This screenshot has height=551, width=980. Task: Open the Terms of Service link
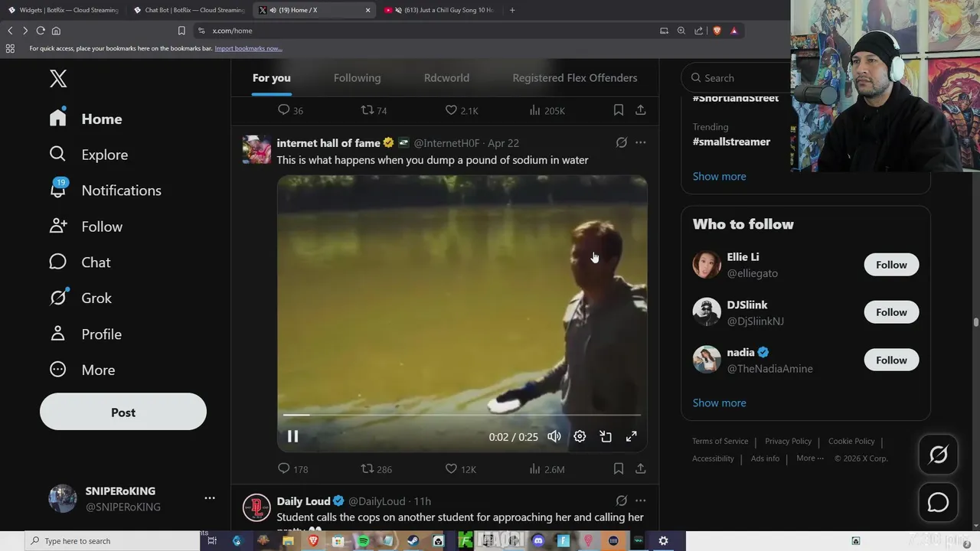[x=720, y=442]
